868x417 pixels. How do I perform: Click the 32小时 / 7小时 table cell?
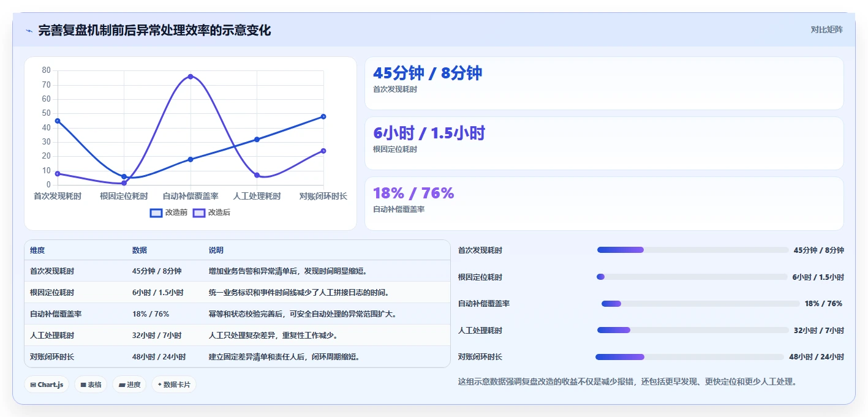coord(157,336)
